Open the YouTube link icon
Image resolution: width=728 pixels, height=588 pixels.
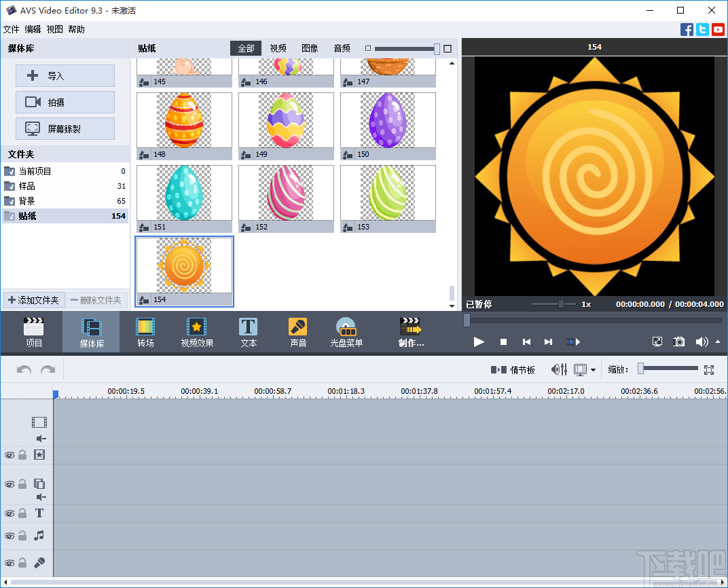point(718,30)
